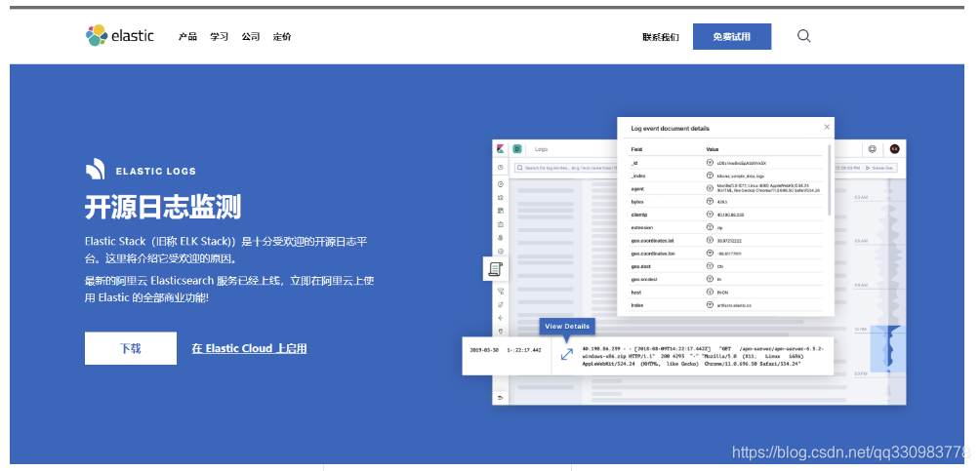Click filter icon on the host row
Screen dimensions: 980x471
710,292
